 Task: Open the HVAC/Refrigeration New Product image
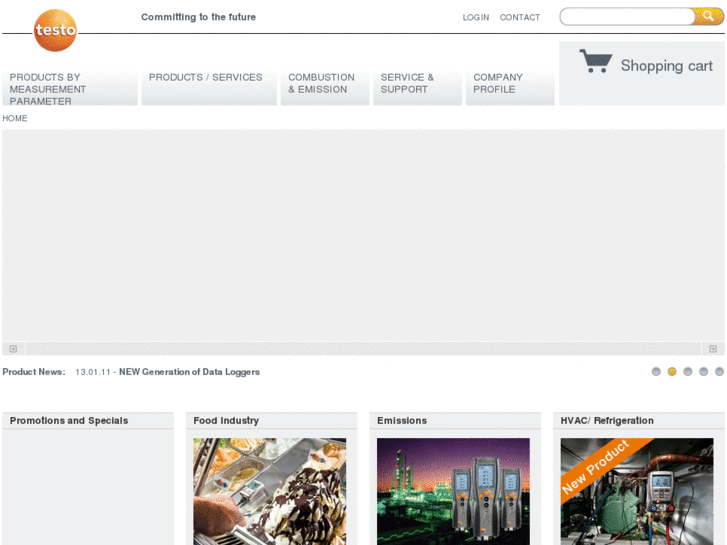pos(637,492)
